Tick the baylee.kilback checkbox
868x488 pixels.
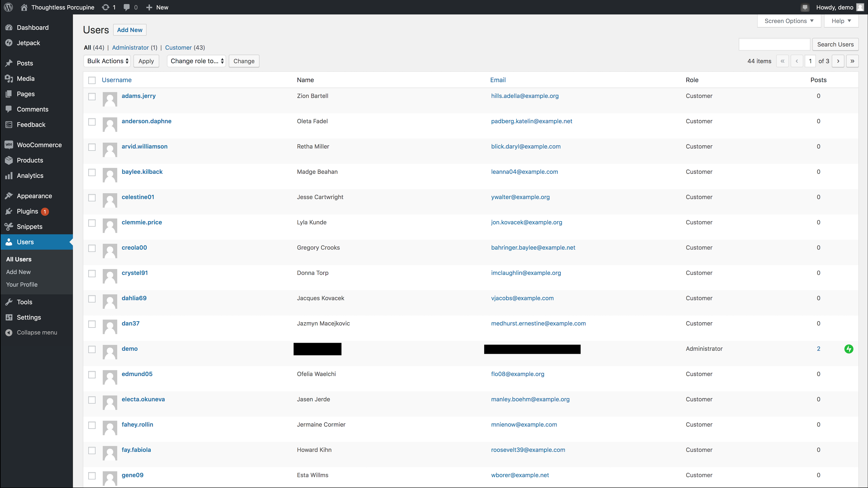92,172
